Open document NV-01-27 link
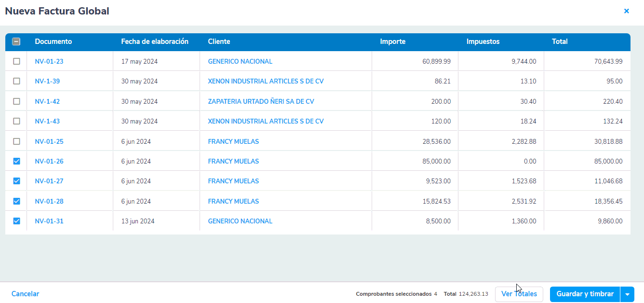The width and height of the screenshot is (644, 303). tap(49, 181)
